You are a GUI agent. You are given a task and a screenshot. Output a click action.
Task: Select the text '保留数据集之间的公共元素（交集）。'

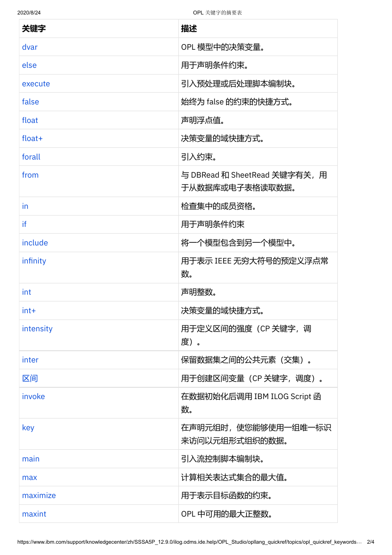tap(248, 360)
